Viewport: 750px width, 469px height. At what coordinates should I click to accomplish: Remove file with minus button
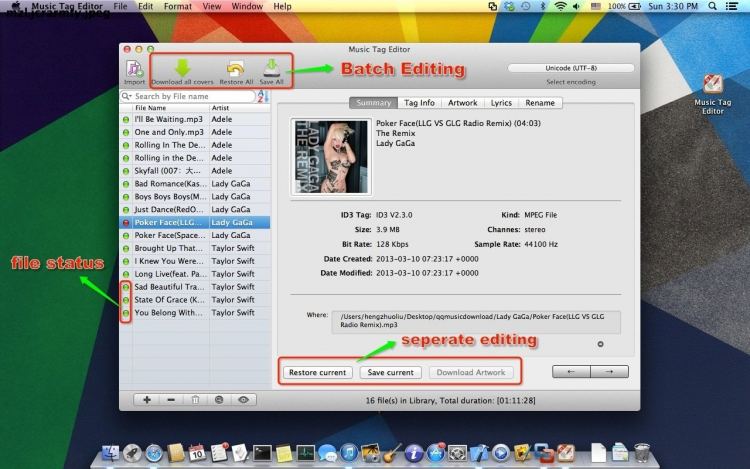click(171, 400)
